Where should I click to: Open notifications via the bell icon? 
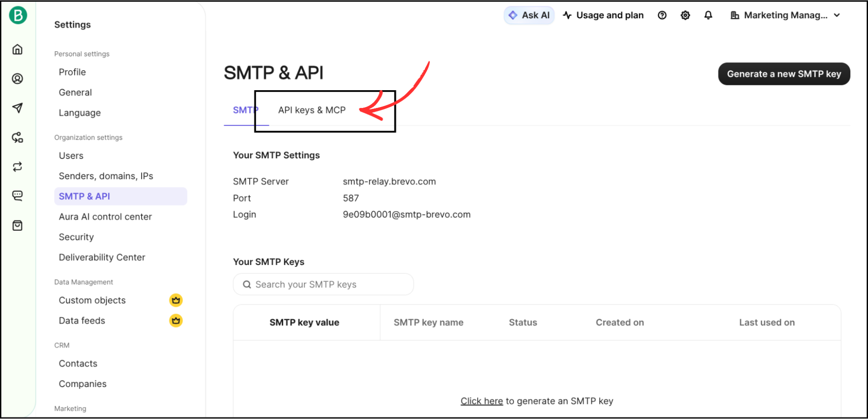point(708,15)
